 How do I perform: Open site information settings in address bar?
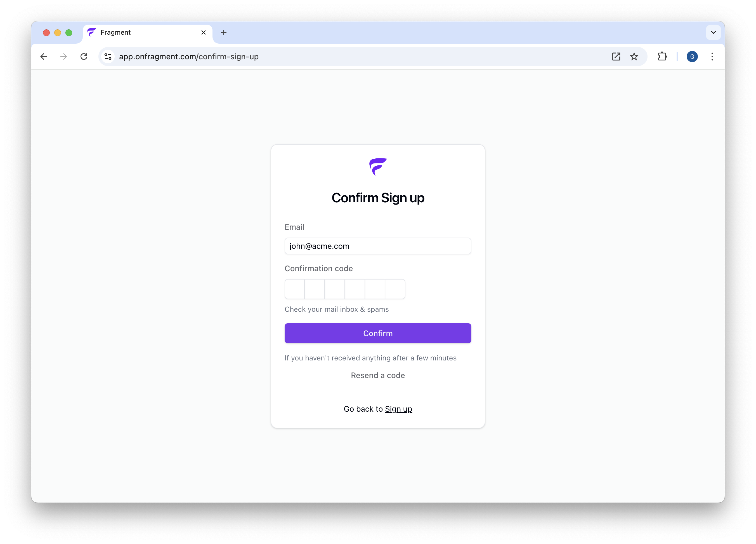[108, 56]
